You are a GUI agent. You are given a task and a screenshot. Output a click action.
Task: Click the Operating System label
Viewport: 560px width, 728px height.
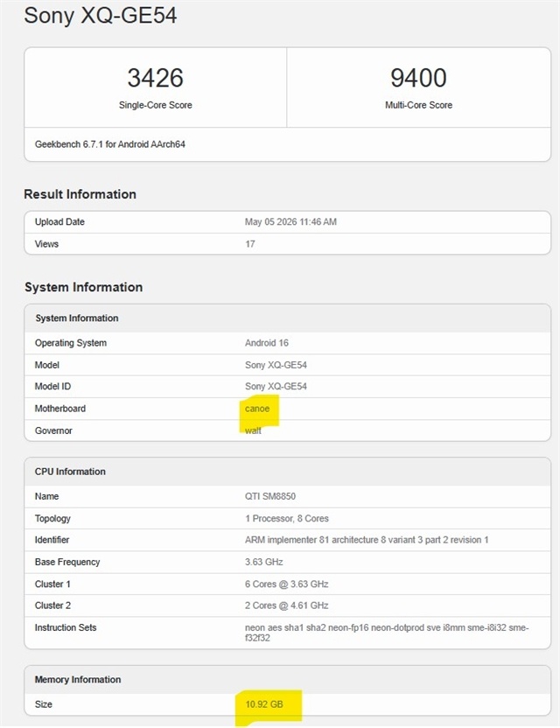pos(71,343)
